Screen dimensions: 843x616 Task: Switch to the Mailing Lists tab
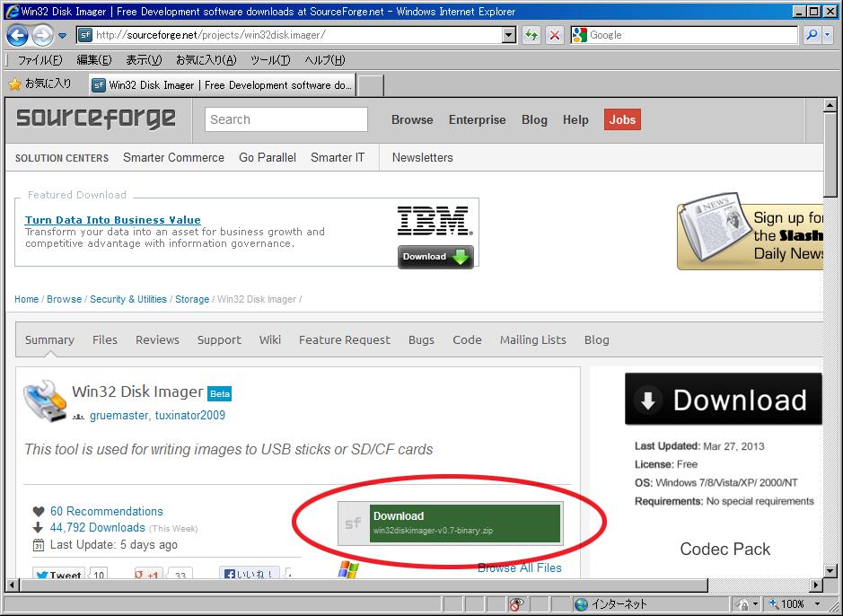tap(532, 339)
